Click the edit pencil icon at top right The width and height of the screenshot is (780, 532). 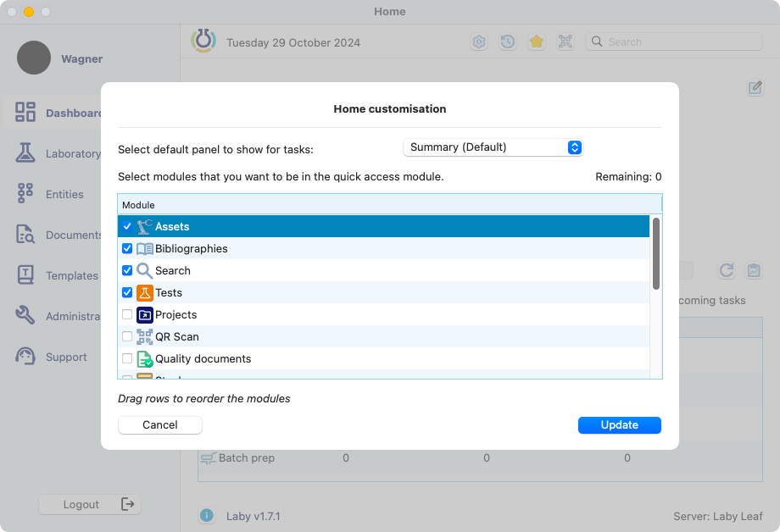tap(755, 88)
